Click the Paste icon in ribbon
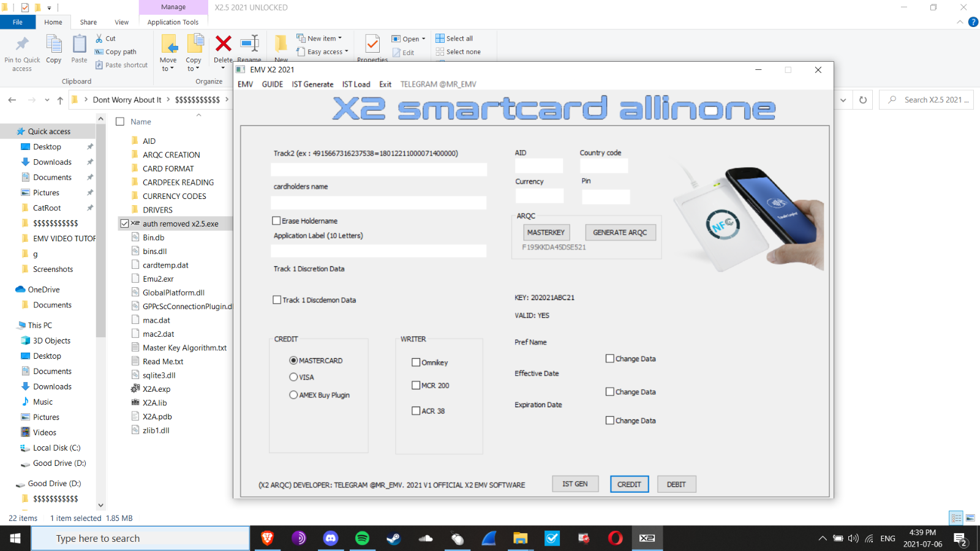This screenshot has width=980, height=551. pos(79,44)
